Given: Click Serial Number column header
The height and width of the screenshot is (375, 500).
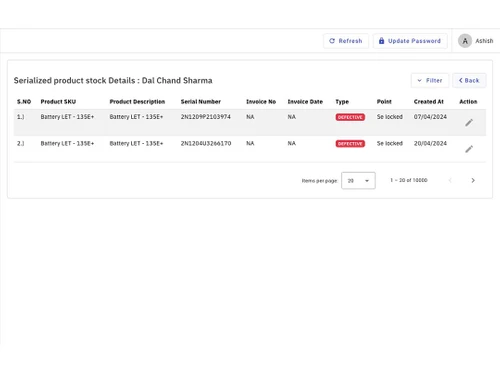Looking at the screenshot, I should (x=201, y=102).
